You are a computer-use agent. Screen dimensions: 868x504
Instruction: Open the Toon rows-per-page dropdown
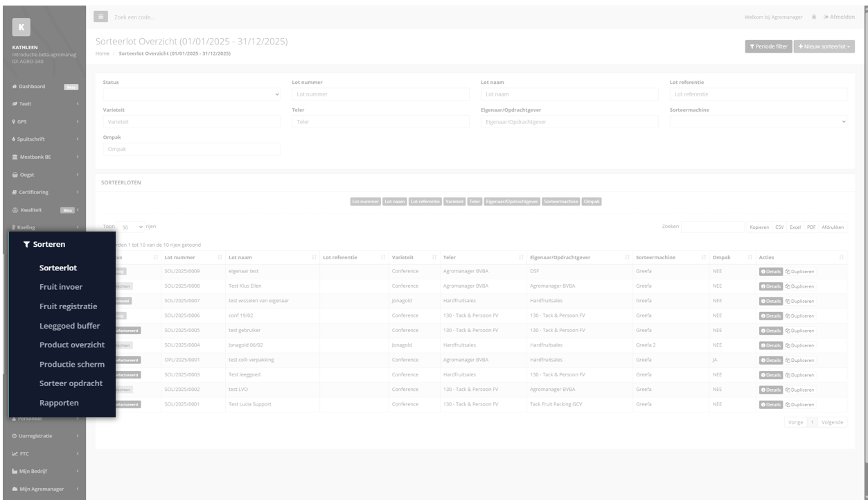pos(132,227)
